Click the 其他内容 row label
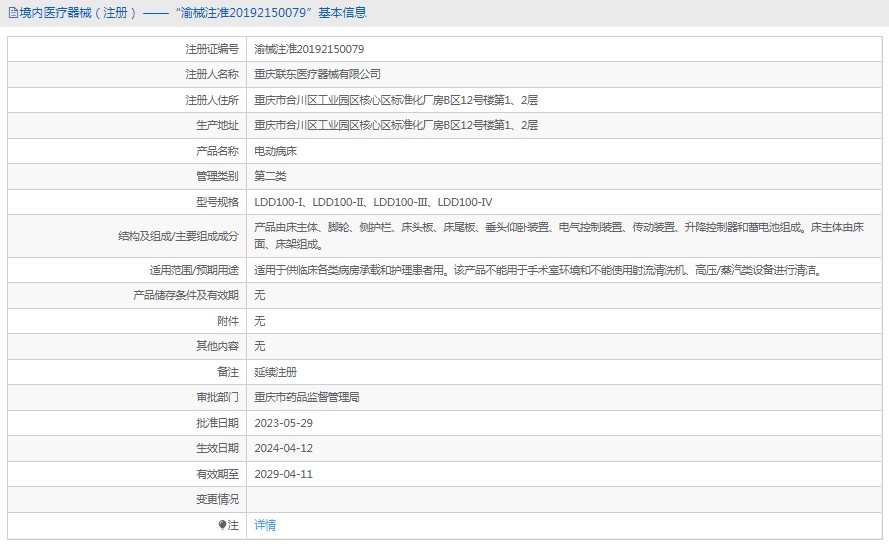 tap(218, 346)
